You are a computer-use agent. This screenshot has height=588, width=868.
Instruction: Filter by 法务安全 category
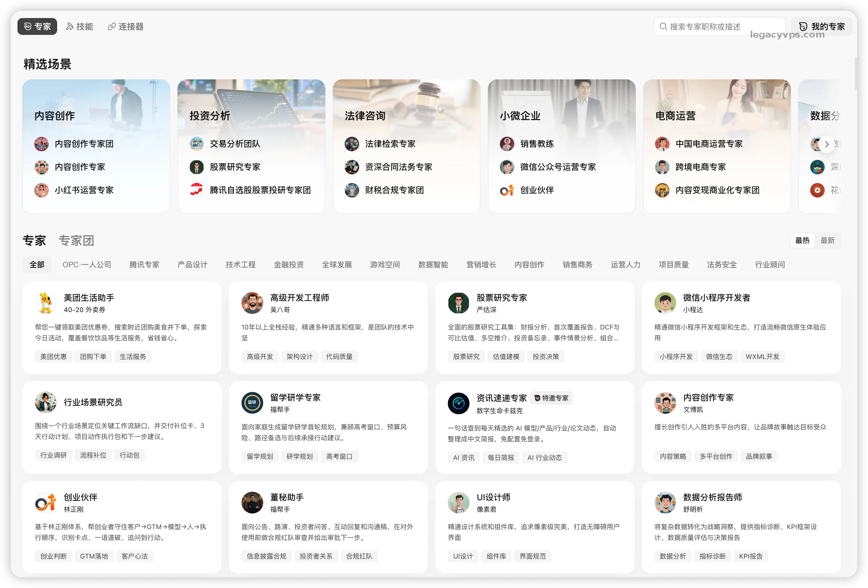tap(722, 265)
